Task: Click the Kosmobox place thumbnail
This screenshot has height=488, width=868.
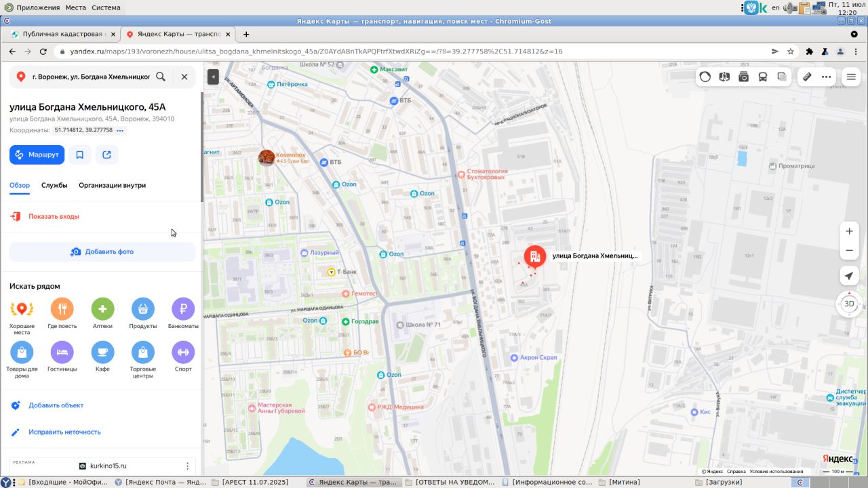Action: [267, 158]
